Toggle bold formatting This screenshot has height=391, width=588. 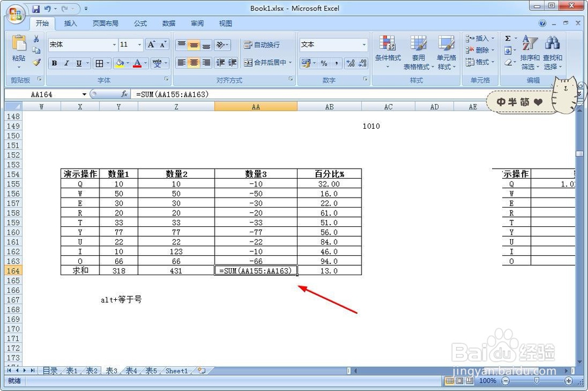click(54, 62)
